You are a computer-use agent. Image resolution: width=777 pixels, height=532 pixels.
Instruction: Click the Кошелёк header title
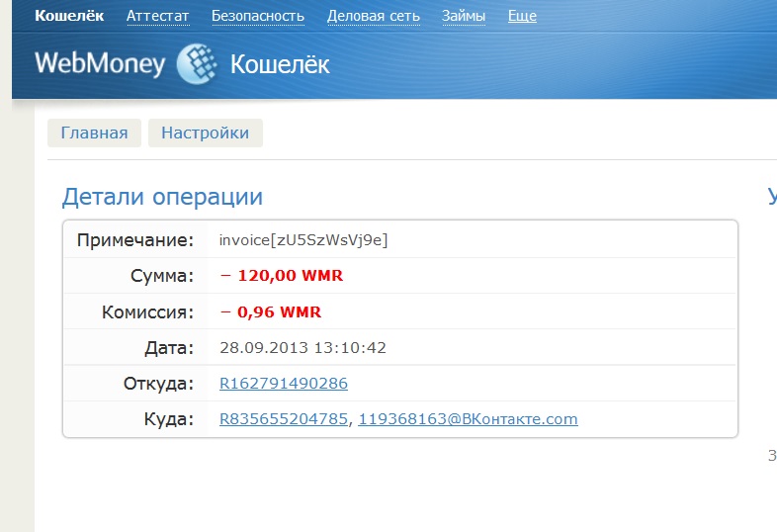coord(280,64)
